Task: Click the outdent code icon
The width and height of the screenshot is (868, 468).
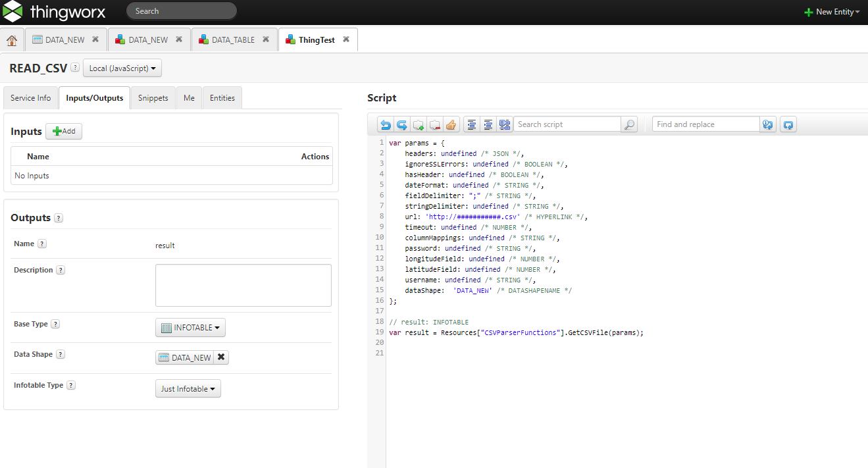Action: (x=471, y=124)
